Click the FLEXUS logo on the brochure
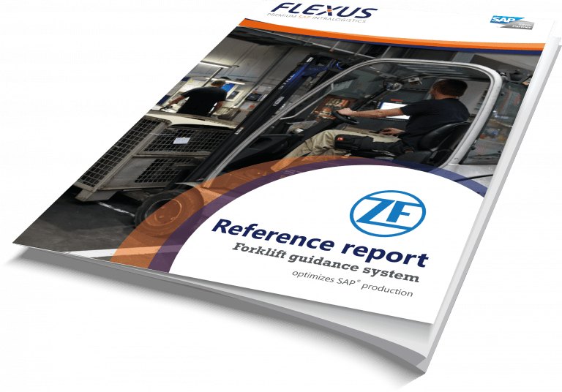Viewport: 562px width, 392px height. tap(322, 12)
